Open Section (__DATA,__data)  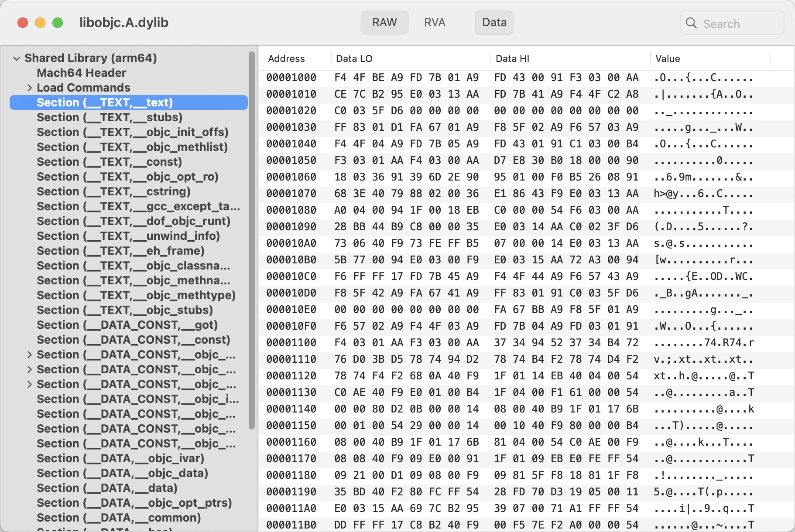pos(107,488)
